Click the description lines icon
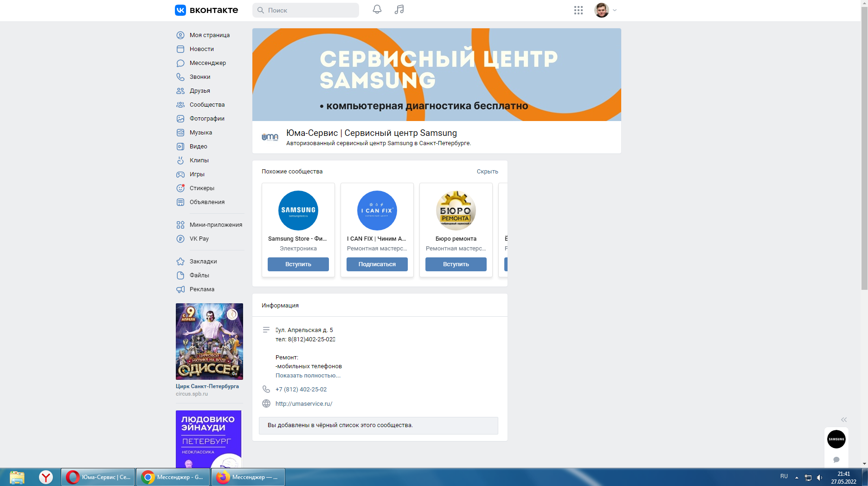Screen dimensions: 868x486 click(266, 330)
